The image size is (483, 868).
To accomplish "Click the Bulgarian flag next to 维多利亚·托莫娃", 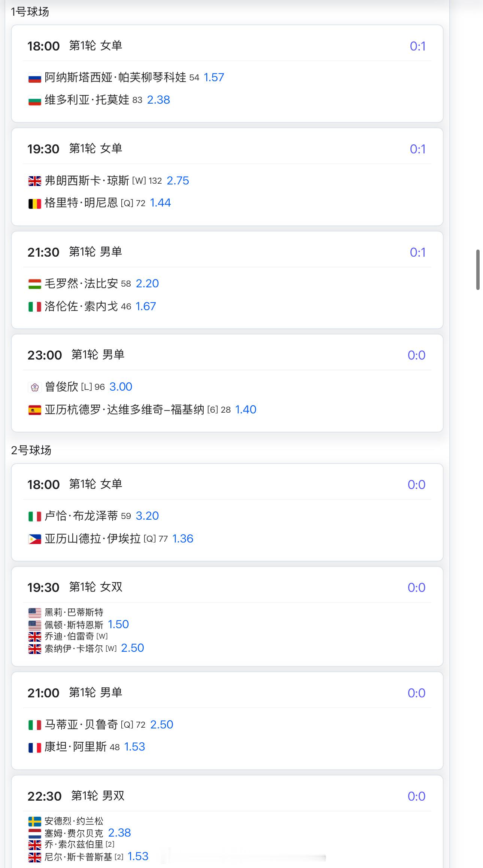I will click(35, 101).
